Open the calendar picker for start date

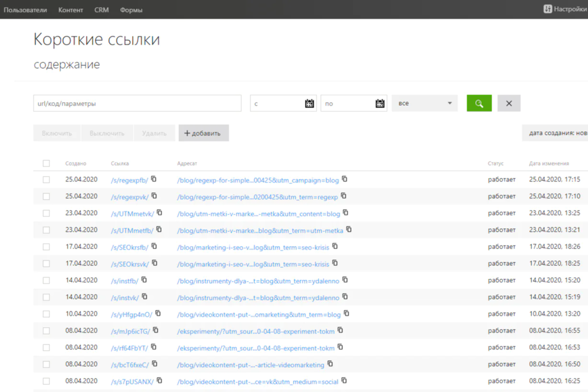tap(309, 103)
